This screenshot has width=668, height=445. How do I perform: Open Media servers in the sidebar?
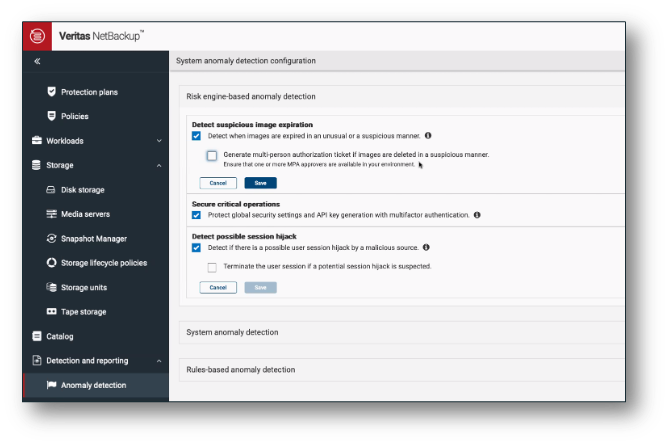[85, 214]
